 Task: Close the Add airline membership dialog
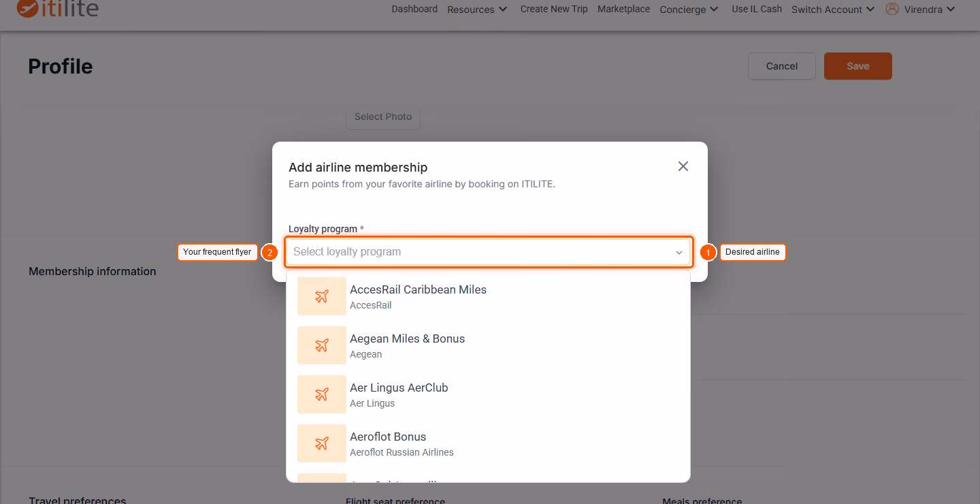click(683, 166)
